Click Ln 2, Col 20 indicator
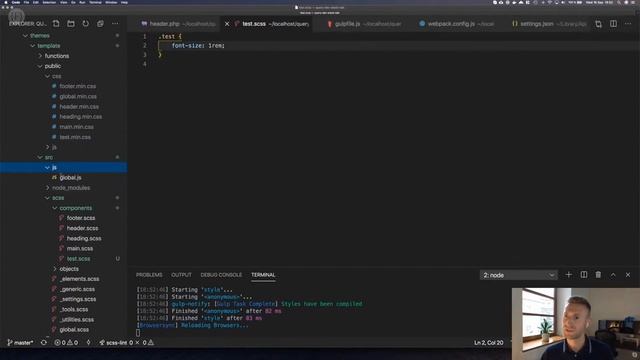The height and width of the screenshot is (360, 640). 489,343
